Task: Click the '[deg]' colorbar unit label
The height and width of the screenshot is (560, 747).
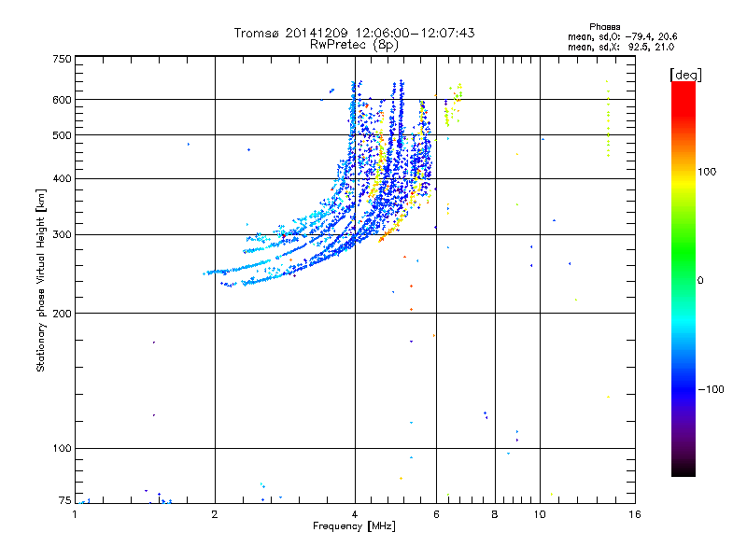Action: [685, 75]
